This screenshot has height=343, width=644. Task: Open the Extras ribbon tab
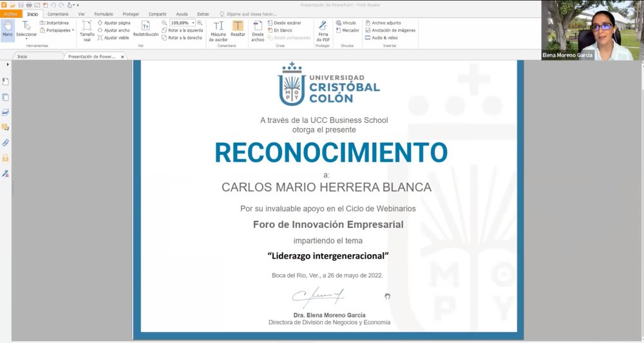coord(203,14)
